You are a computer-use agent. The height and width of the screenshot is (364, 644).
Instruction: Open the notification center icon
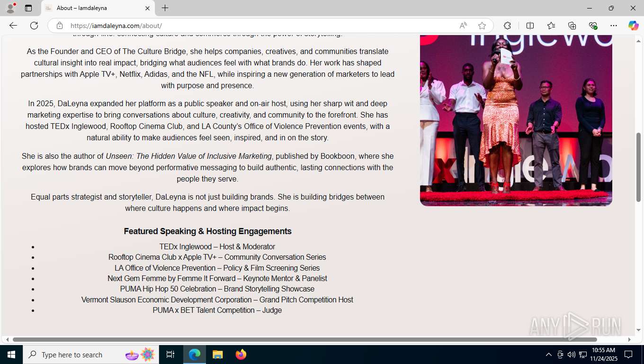click(628, 355)
